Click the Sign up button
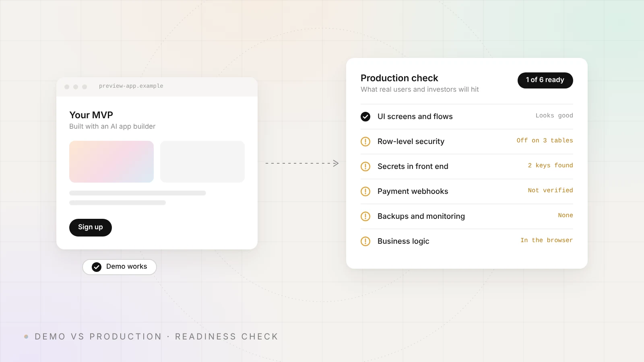The image size is (644, 362). coord(91,227)
